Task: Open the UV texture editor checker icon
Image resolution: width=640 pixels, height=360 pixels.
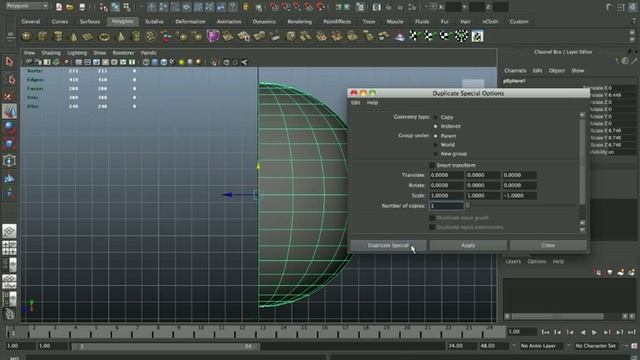Action: [x=477, y=36]
